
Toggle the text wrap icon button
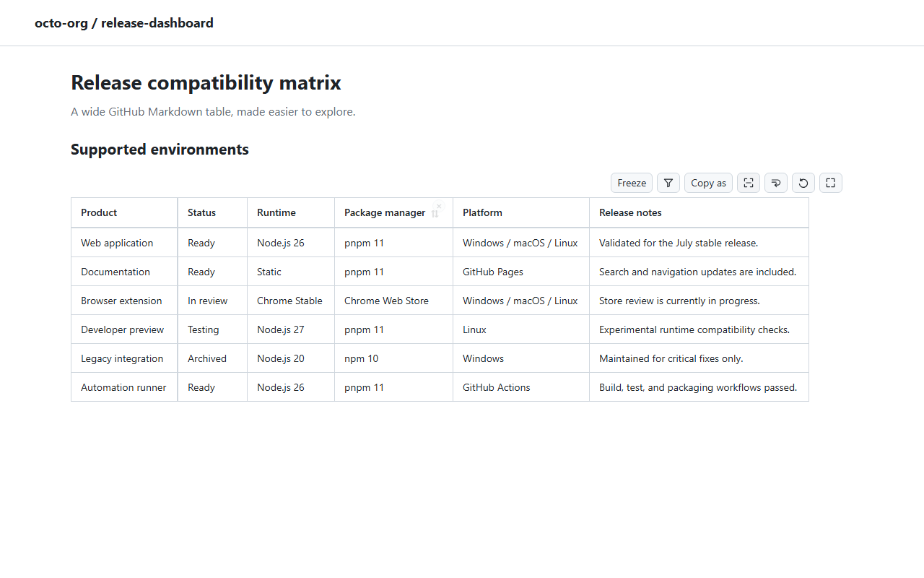pyautogui.click(x=776, y=183)
